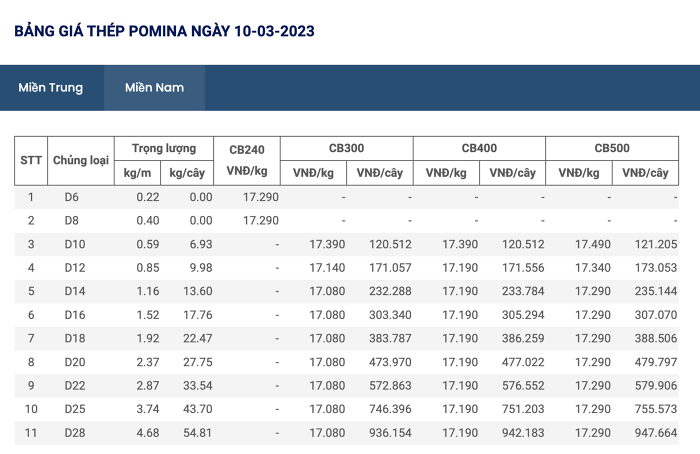Click the 13.60 kg/cây value for D14
Viewport: 700px width, 454px height.
point(198,291)
